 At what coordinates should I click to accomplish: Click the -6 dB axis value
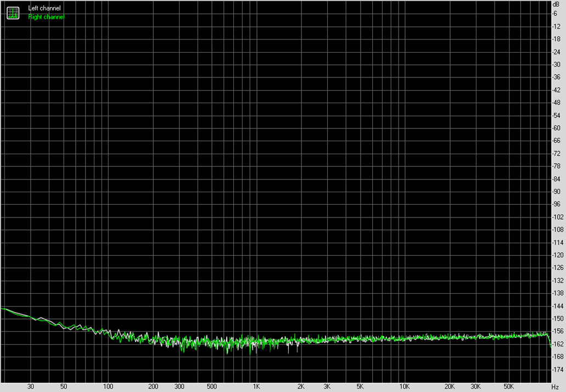coord(555,14)
